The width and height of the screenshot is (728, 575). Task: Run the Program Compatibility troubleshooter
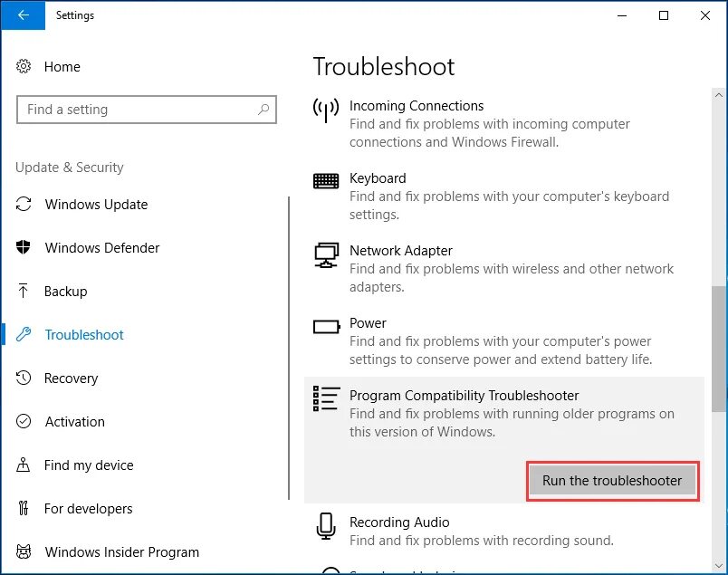click(x=612, y=481)
